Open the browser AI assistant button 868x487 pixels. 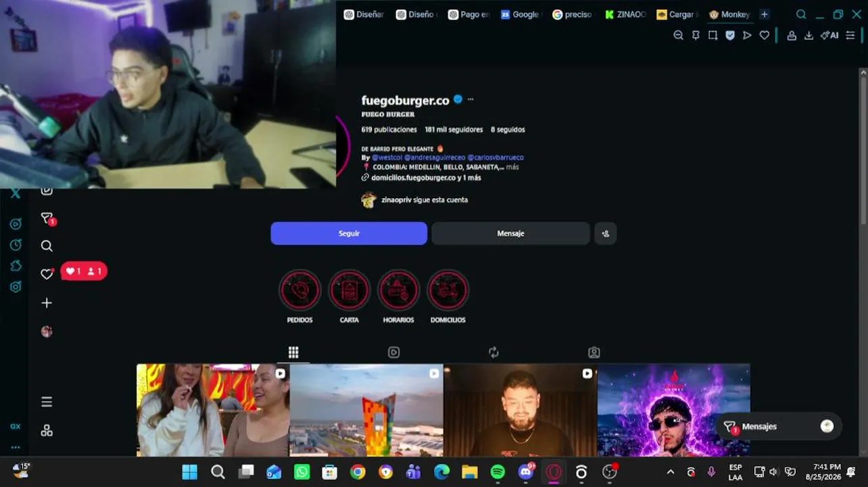[829, 35]
